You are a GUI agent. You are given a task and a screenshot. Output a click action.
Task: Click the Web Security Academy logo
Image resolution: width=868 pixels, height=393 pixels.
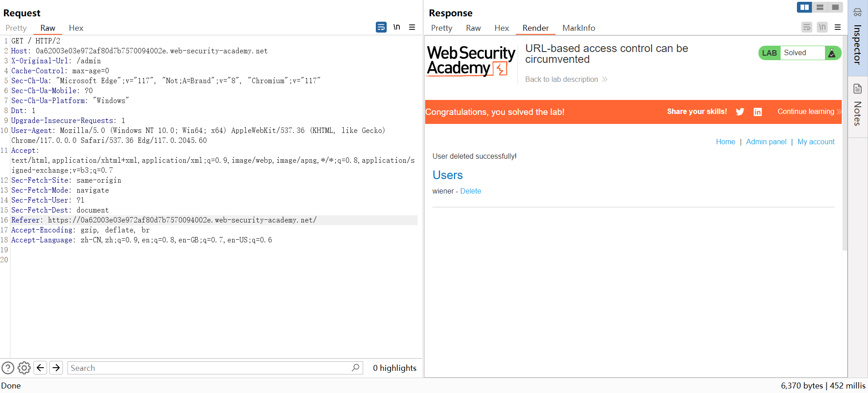[x=471, y=61]
